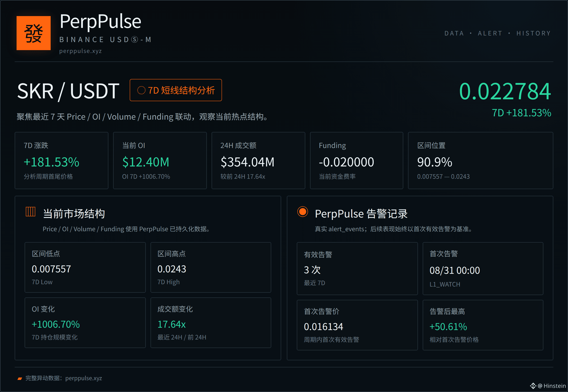This screenshot has width=568, height=392.
Task: Click 告警后最高 value +50.61%
Action: tap(448, 327)
